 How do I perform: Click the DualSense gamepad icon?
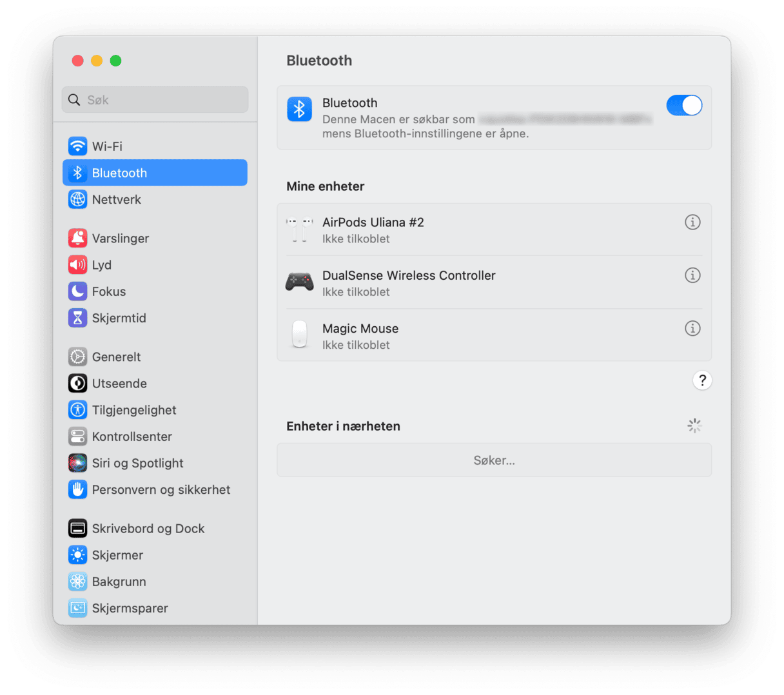[299, 282]
